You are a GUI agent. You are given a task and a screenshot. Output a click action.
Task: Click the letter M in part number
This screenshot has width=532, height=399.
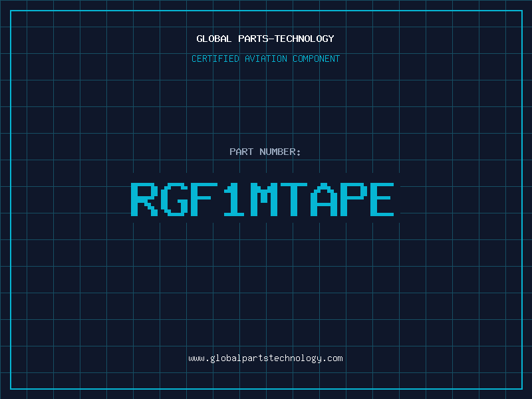click(263, 199)
